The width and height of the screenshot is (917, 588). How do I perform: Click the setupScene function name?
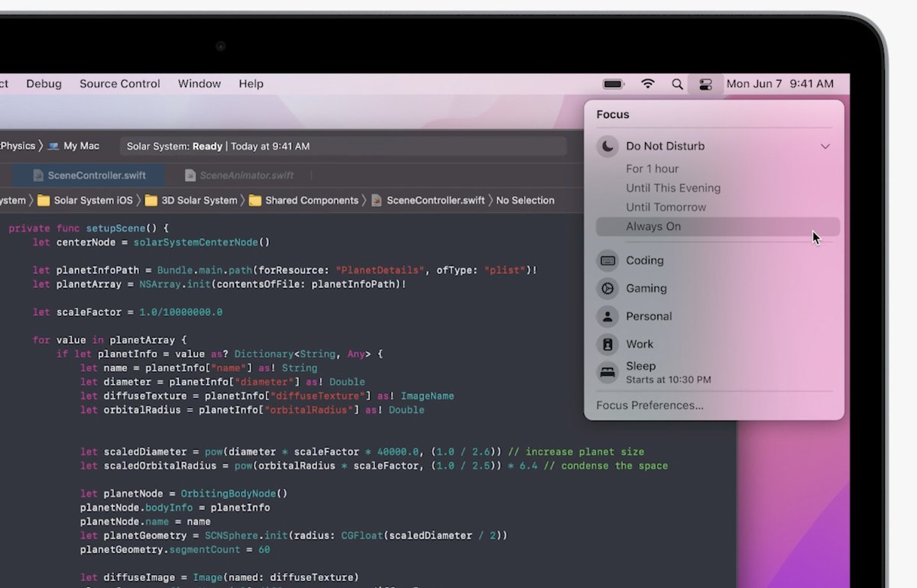pos(115,228)
